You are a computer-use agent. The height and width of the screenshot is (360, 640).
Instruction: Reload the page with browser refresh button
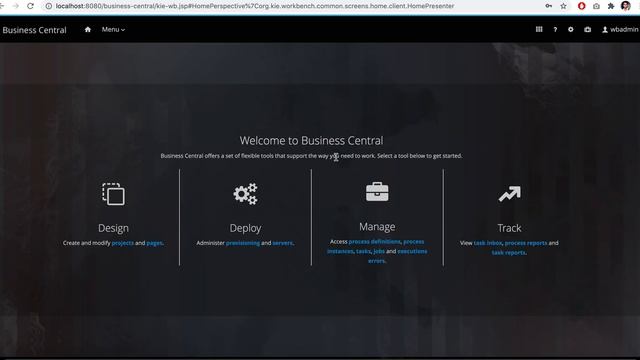point(30,6)
